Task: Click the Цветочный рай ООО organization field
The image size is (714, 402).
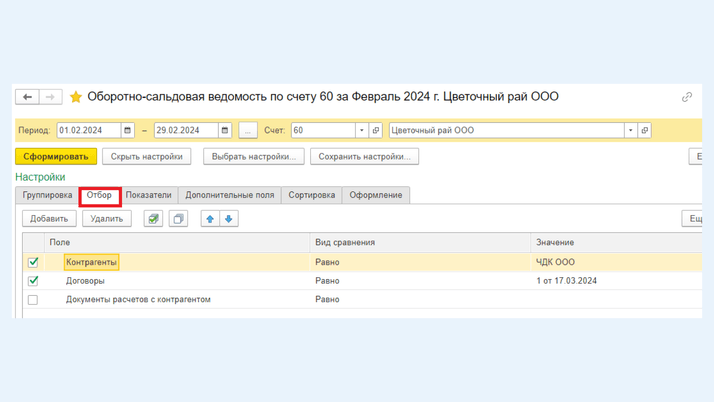Action: tap(506, 130)
